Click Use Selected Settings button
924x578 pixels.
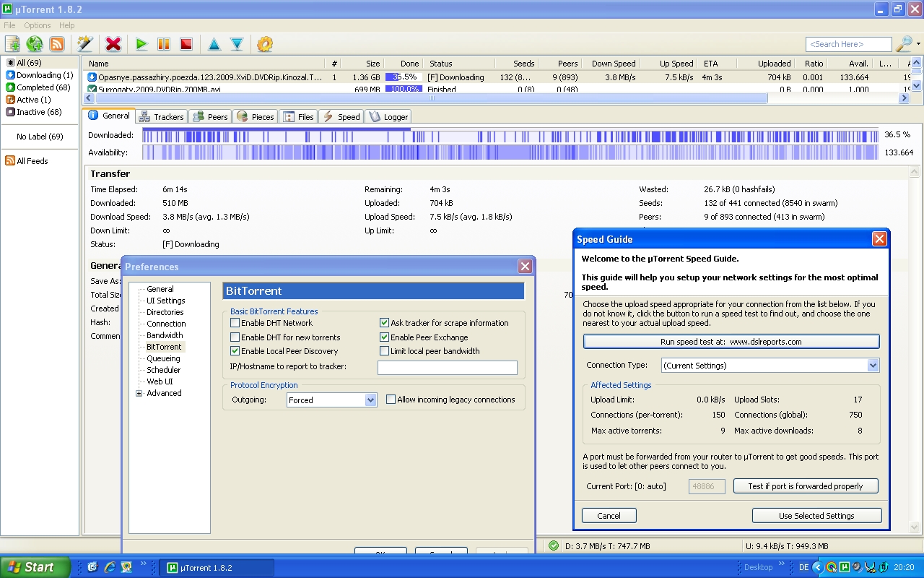[x=816, y=516]
